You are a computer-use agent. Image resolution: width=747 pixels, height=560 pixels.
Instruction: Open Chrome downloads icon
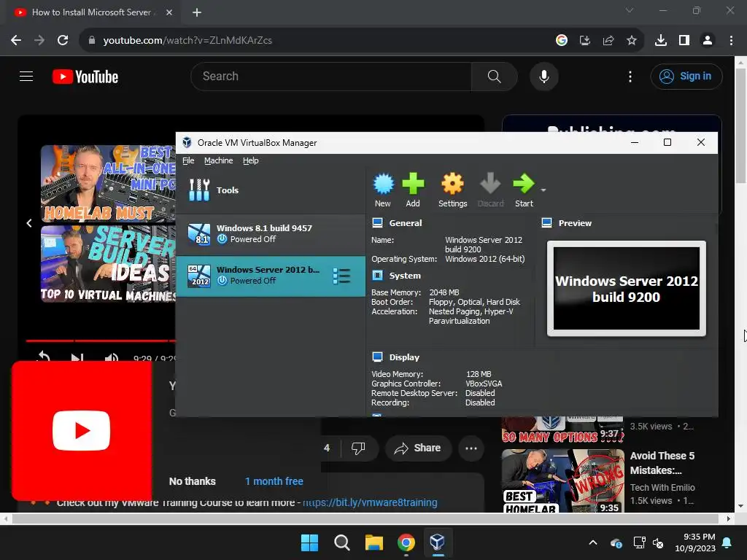(x=661, y=41)
